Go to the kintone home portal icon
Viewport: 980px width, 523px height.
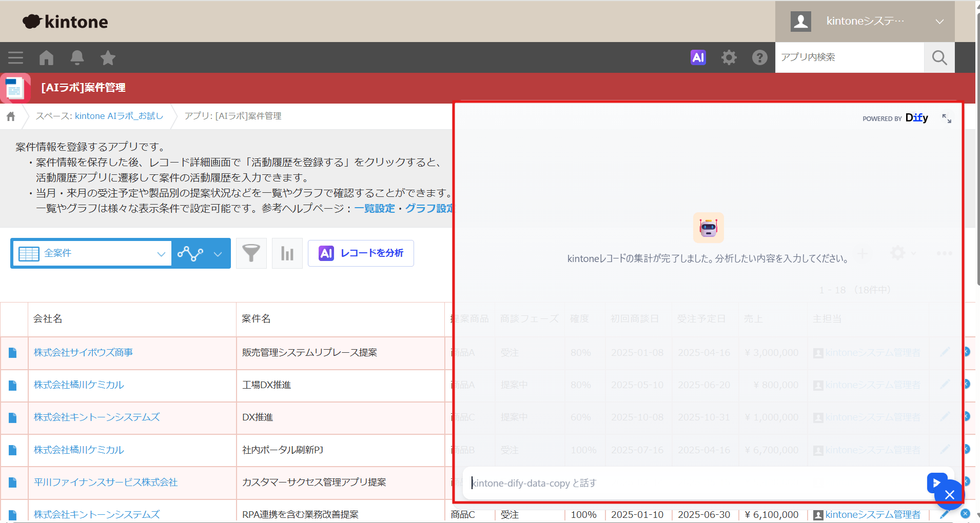pyautogui.click(x=46, y=57)
